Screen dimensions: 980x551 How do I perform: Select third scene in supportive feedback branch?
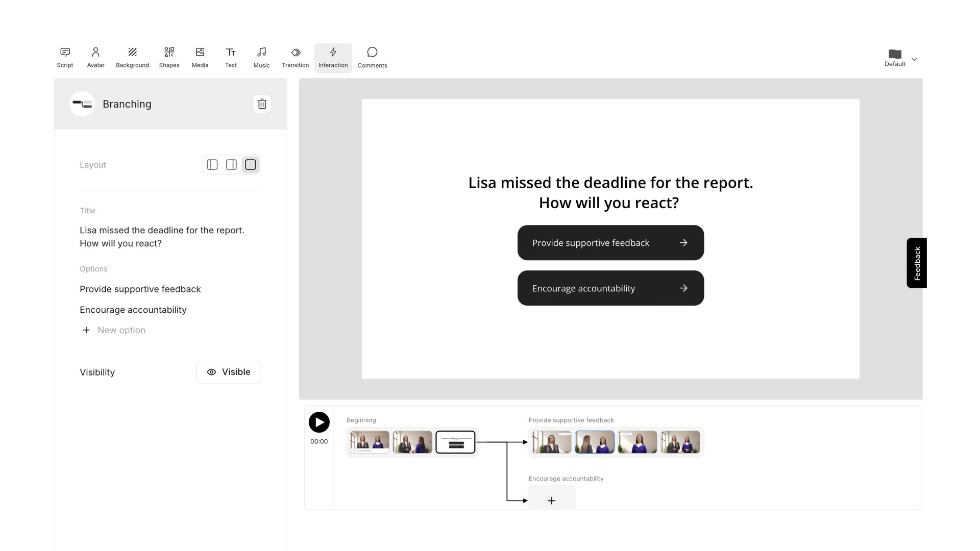click(638, 442)
